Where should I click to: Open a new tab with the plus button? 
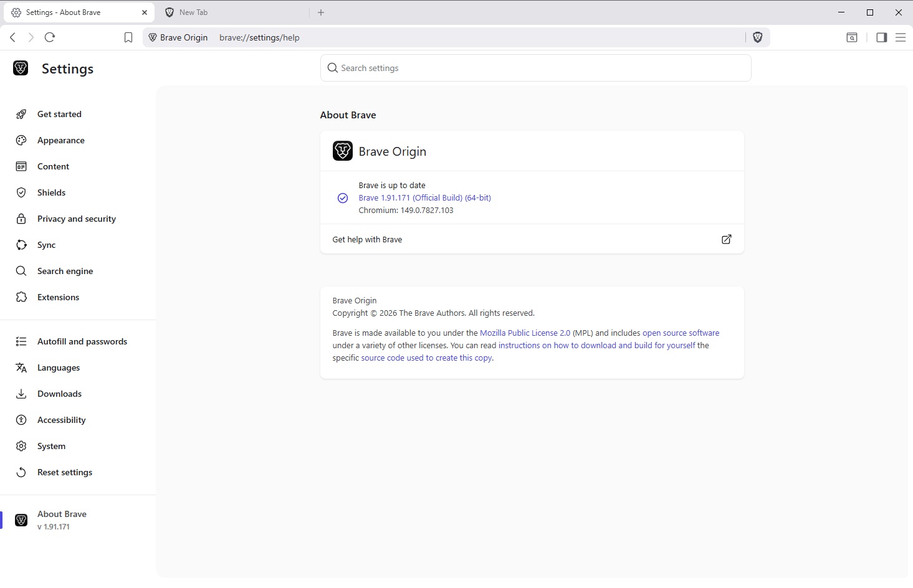321,12
